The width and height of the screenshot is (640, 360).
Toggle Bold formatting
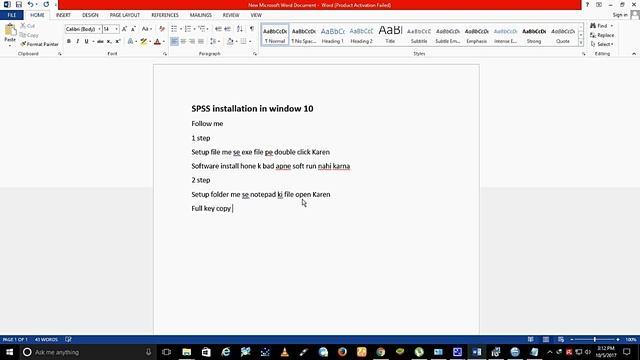click(x=69, y=41)
